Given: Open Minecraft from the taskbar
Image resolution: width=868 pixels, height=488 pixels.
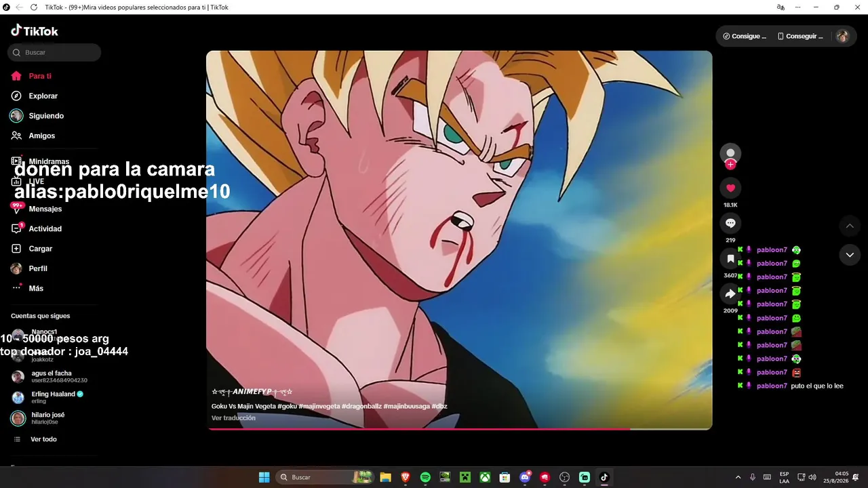Looking at the screenshot, I should 465,477.
